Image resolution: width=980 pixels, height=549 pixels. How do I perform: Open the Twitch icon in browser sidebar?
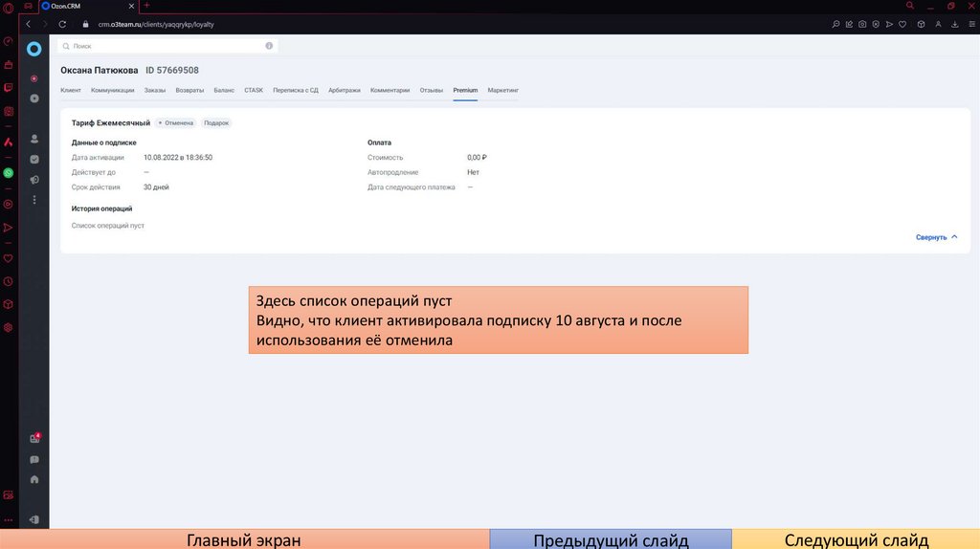[8, 87]
